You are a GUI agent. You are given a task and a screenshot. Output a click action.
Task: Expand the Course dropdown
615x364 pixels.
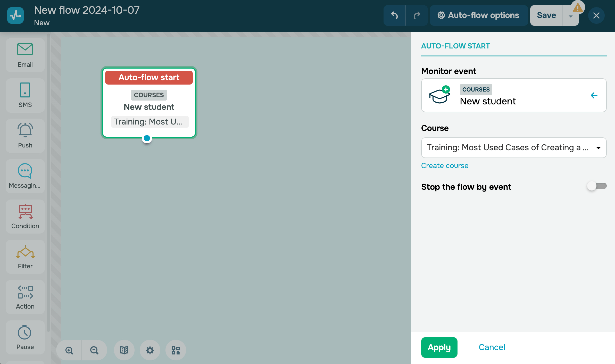[598, 148]
